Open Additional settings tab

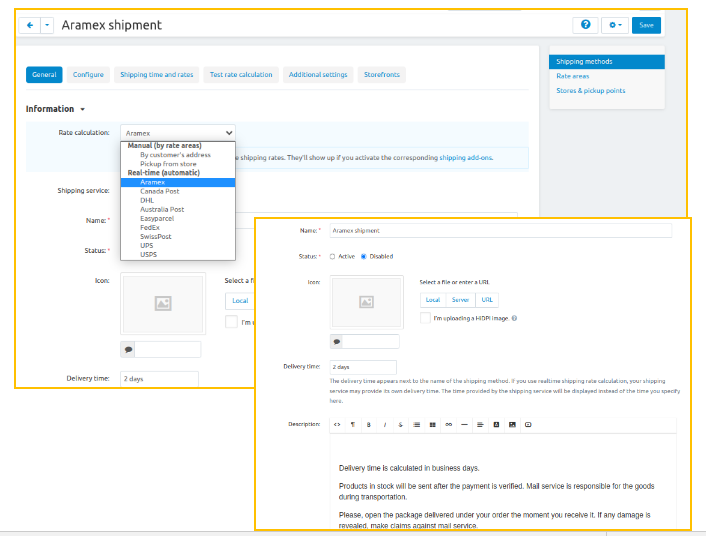point(318,75)
